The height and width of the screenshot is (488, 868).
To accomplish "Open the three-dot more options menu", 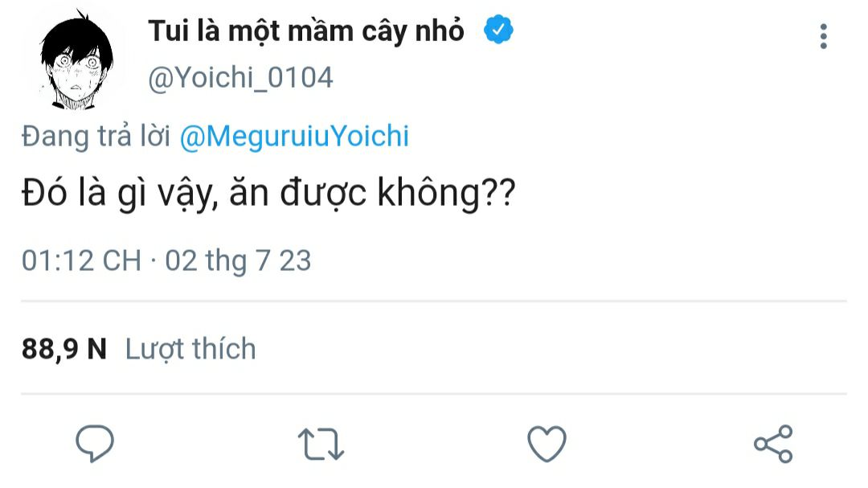I will (824, 36).
